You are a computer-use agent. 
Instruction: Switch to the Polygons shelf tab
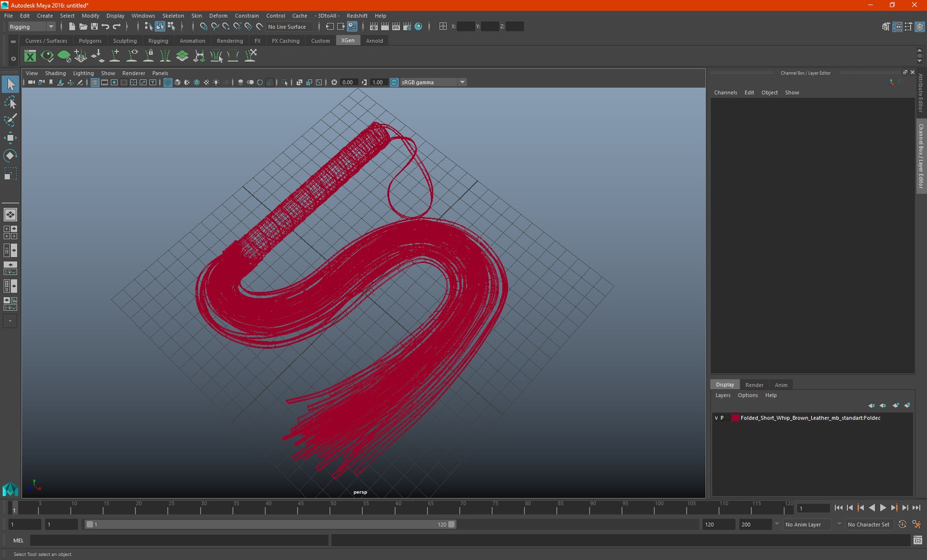coord(90,40)
